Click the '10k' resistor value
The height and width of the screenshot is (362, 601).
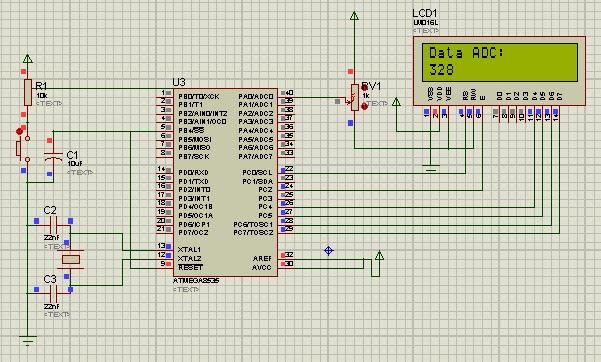42,95
